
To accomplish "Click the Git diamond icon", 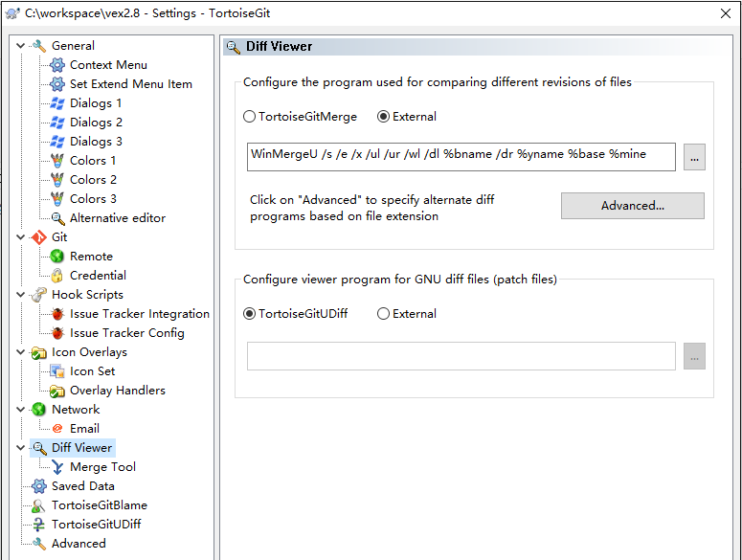I will point(39,237).
